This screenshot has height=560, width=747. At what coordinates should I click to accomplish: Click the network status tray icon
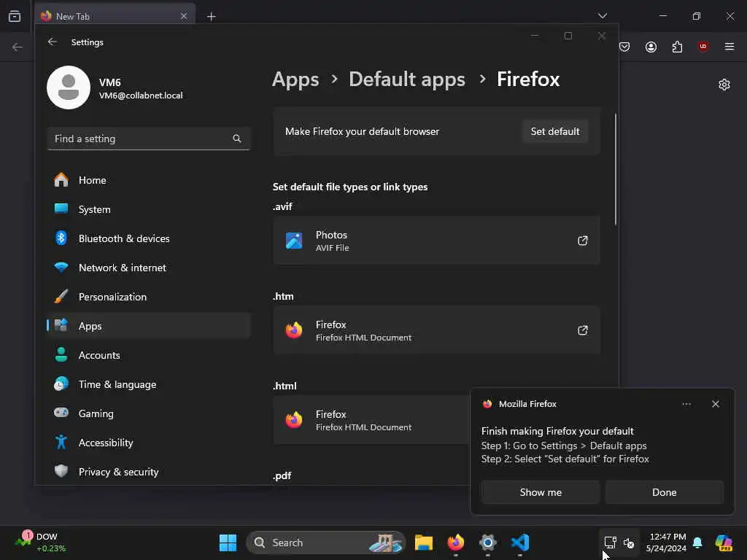tap(610, 542)
